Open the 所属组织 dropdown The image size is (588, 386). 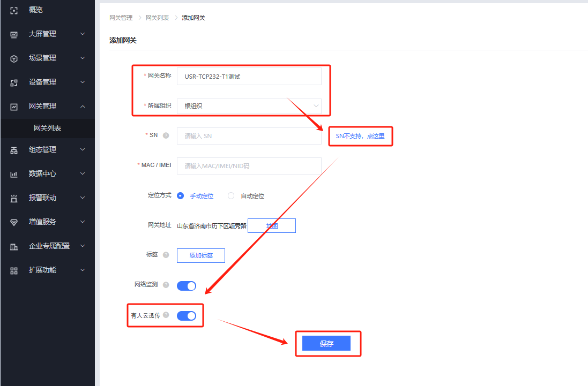(249, 106)
